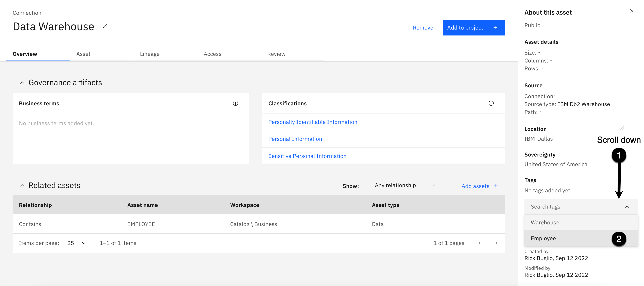
Task: Click the Remove link
Action: point(423,28)
